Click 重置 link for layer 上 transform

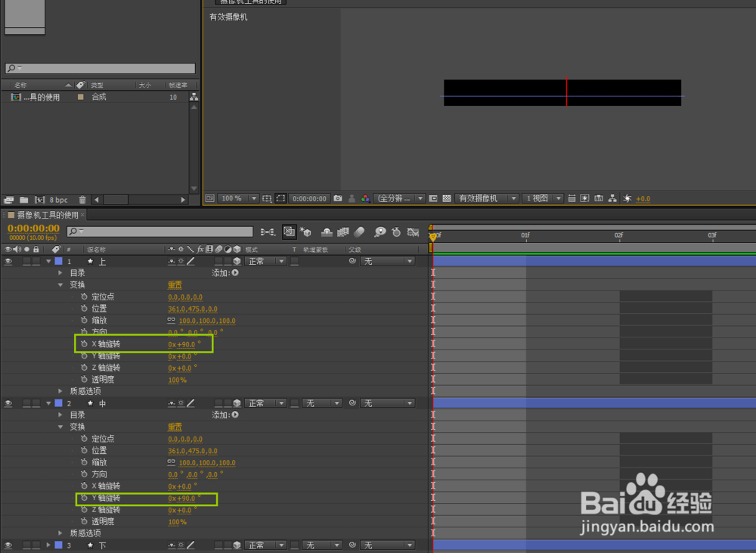[175, 284]
